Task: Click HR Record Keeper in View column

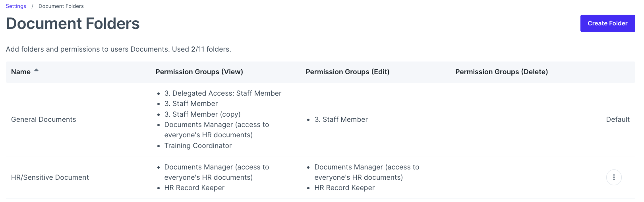Action: (194, 188)
